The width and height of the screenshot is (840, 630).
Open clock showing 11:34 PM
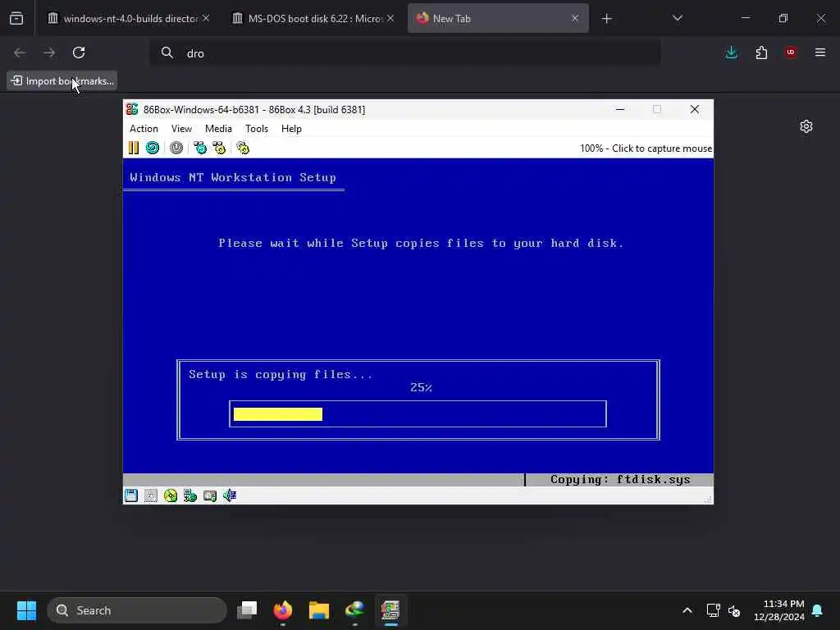(x=779, y=610)
